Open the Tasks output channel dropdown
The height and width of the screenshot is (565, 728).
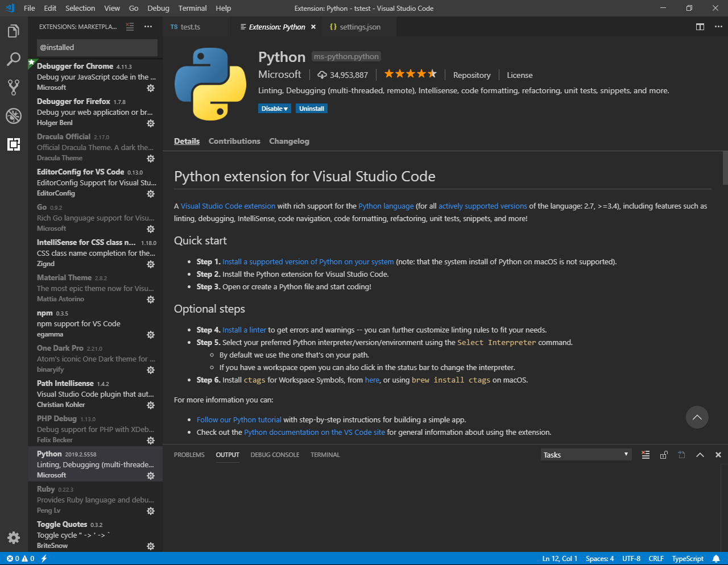point(586,455)
